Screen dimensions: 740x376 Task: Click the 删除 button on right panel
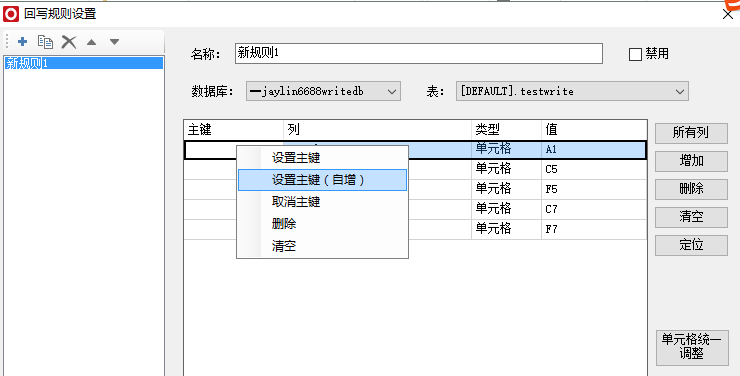coord(691,189)
